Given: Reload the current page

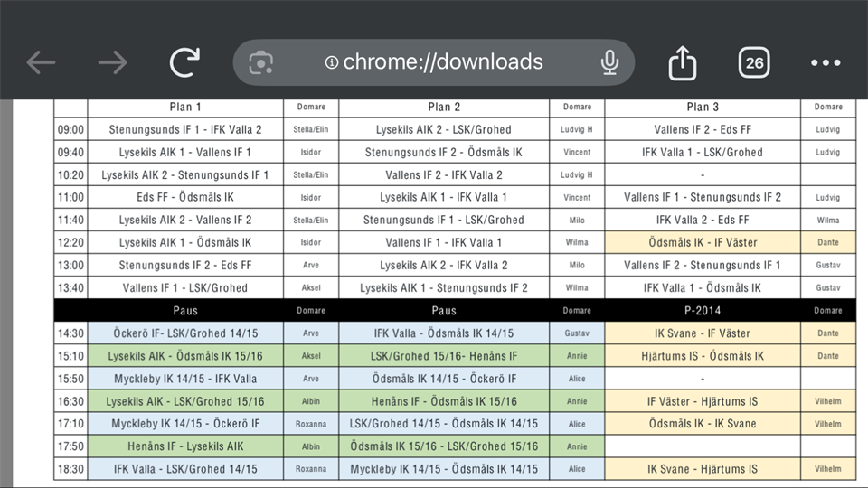Looking at the screenshot, I should click(x=185, y=62).
